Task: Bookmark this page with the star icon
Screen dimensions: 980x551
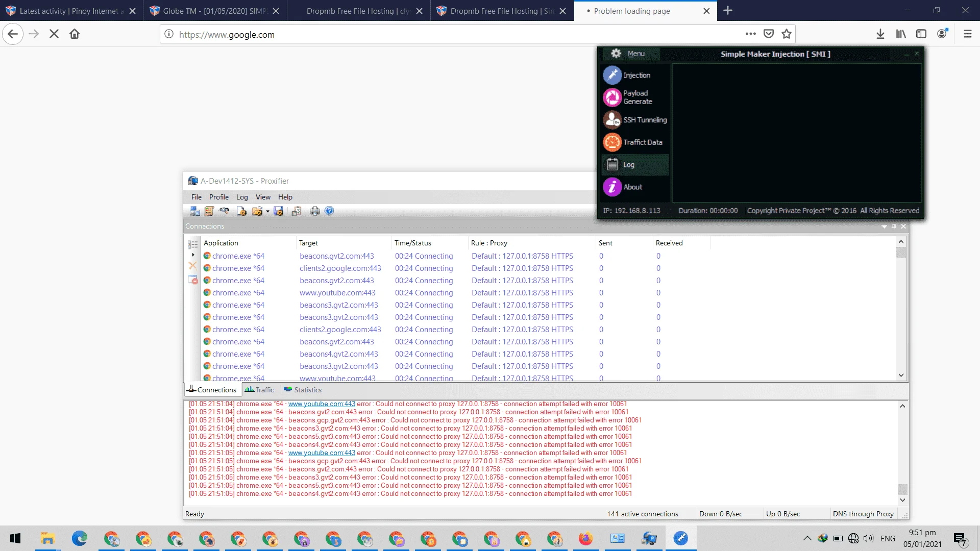Action: 787,34
